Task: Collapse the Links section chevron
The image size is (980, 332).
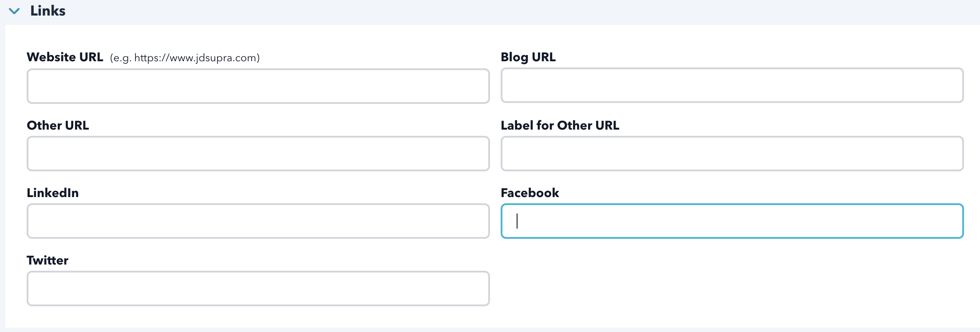Action: (14, 11)
